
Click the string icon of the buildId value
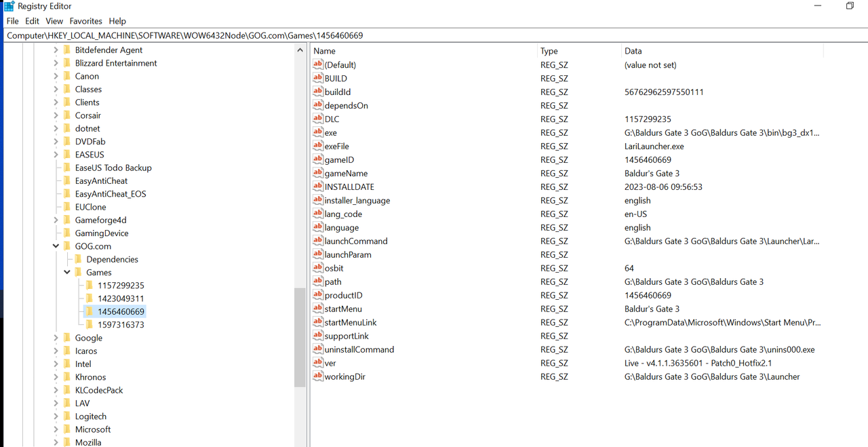click(318, 92)
